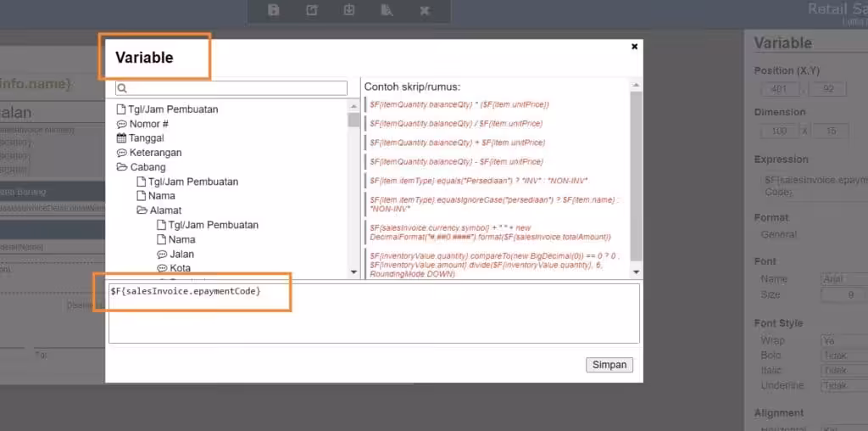Screen dimensions: 868x431
Task: Open the Italic dropdown set to Tidak
Action: pos(844,371)
